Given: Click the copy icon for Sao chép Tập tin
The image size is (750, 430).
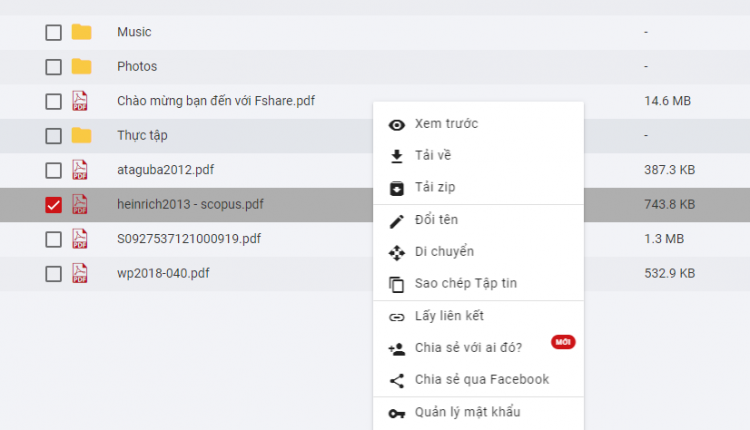Looking at the screenshot, I should (x=397, y=285).
